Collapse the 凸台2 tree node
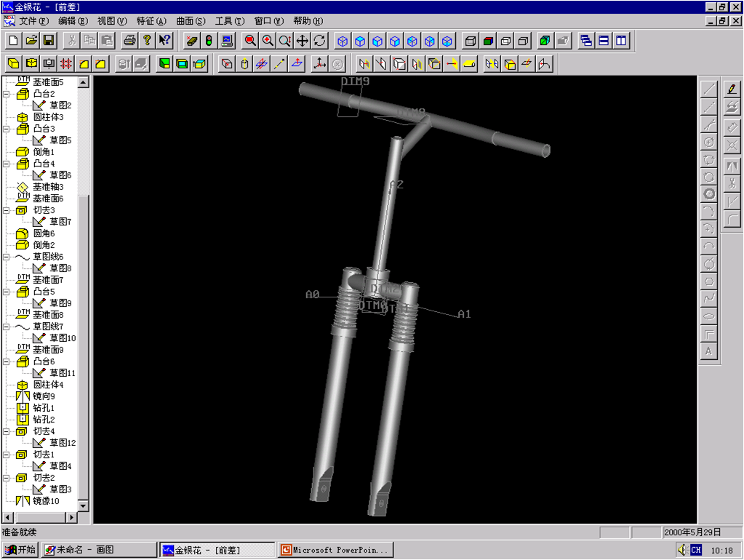Image resolution: width=744 pixels, height=560 pixels. pos(7,94)
